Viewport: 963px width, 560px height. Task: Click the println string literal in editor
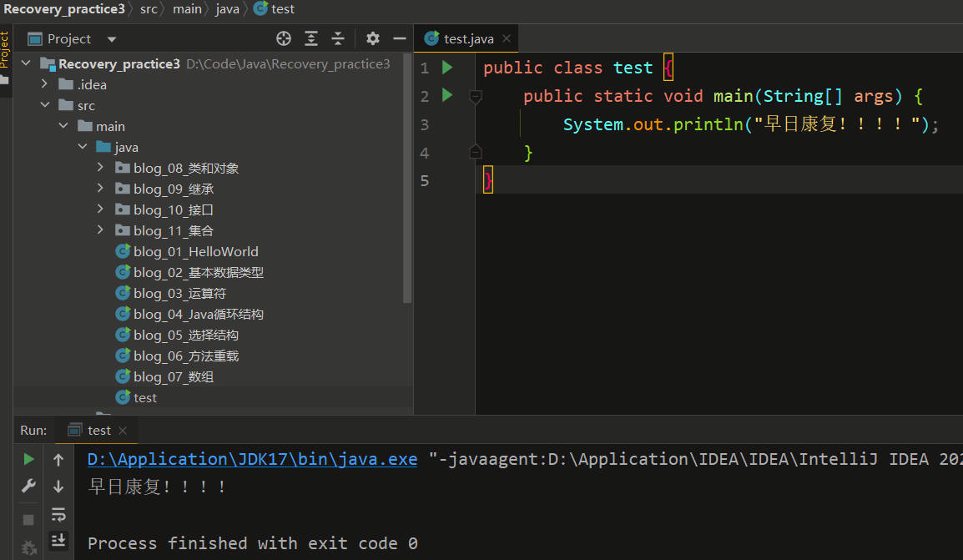[x=836, y=124]
